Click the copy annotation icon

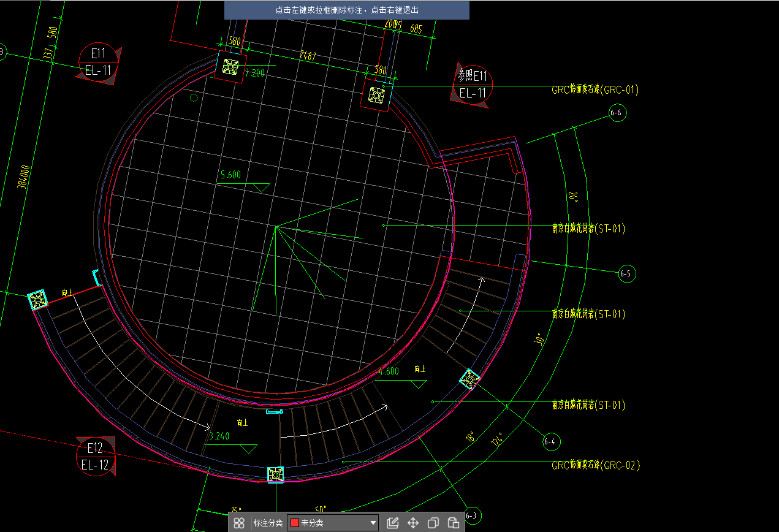pos(433,523)
